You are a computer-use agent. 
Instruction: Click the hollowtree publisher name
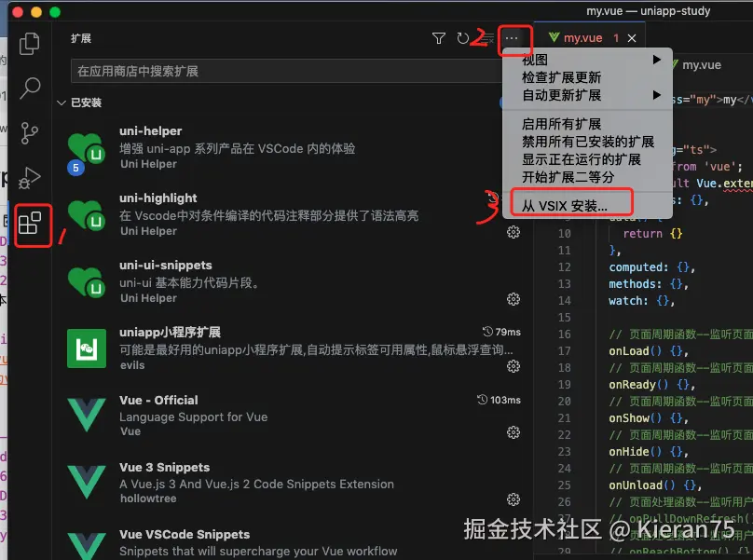tap(148, 499)
